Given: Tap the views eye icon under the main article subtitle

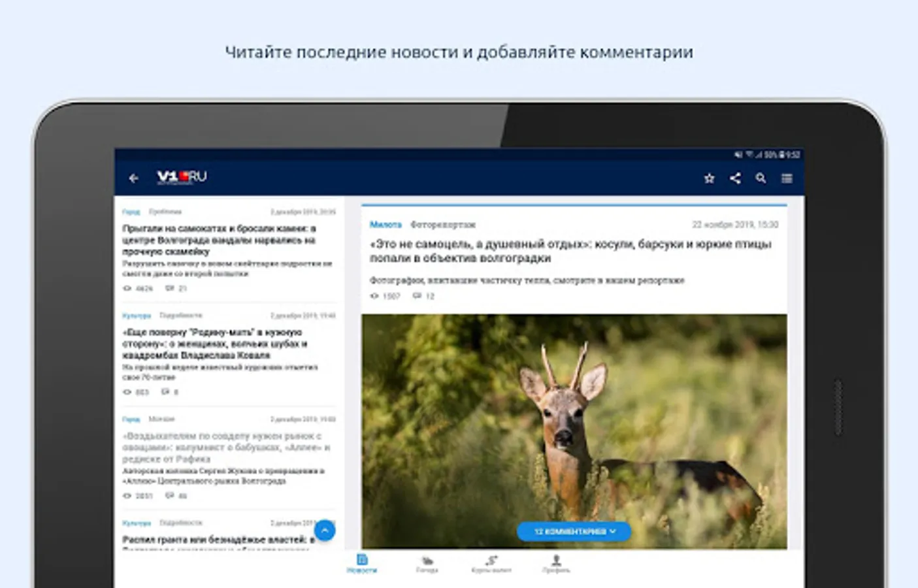Looking at the screenshot, I should 374,296.
